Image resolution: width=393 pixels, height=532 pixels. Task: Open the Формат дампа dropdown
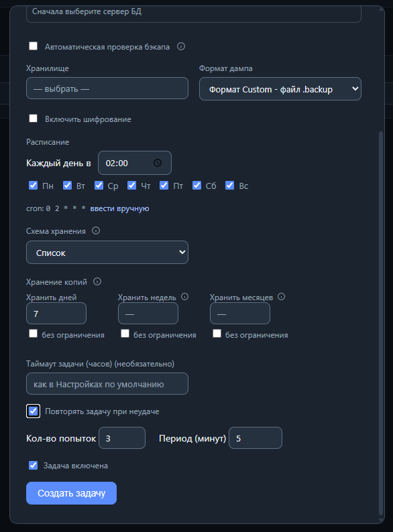280,89
